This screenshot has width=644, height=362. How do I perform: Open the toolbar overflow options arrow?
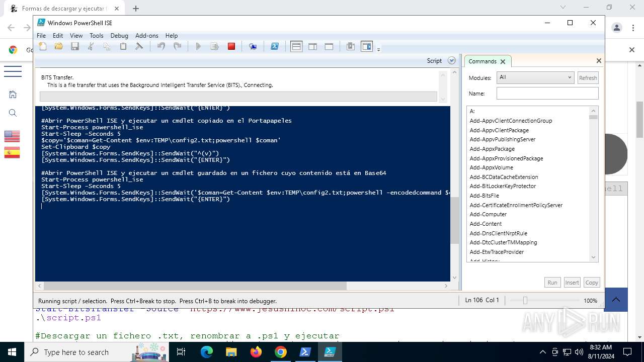(378, 49)
